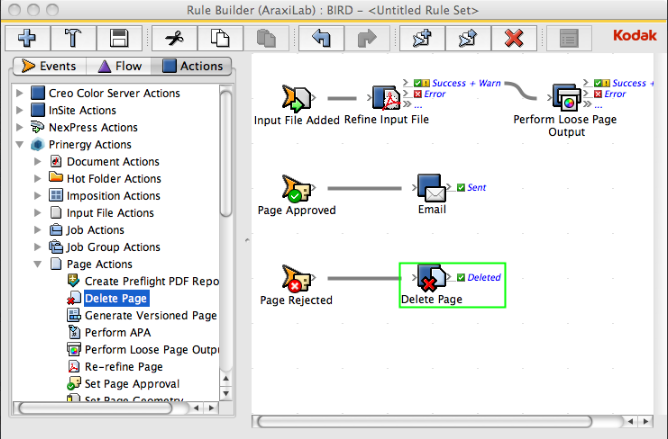Select the Perform Loose Page Output node
Screen dimensions: 668x439
(565, 99)
